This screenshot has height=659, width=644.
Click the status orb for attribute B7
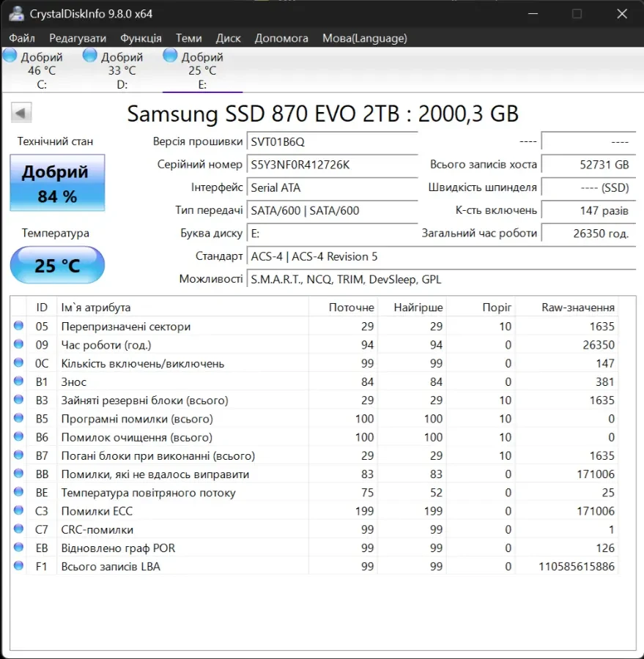point(18,455)
